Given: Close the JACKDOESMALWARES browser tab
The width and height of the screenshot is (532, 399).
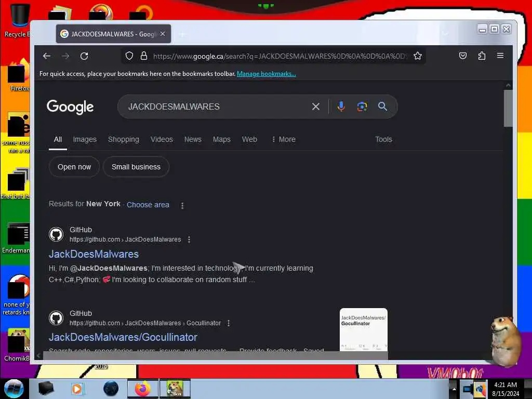Looking at the screenshot, I should click(163, 34).
